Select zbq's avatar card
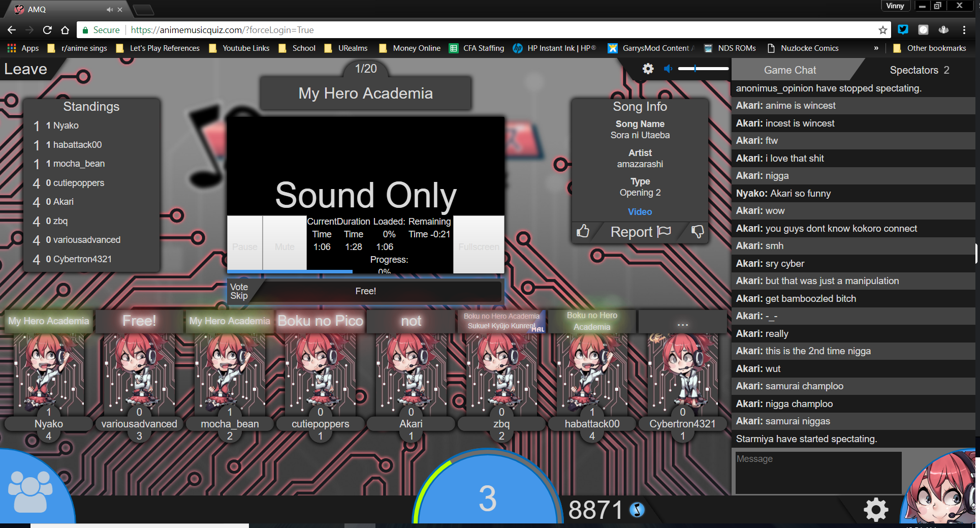 tap(501, 376)
